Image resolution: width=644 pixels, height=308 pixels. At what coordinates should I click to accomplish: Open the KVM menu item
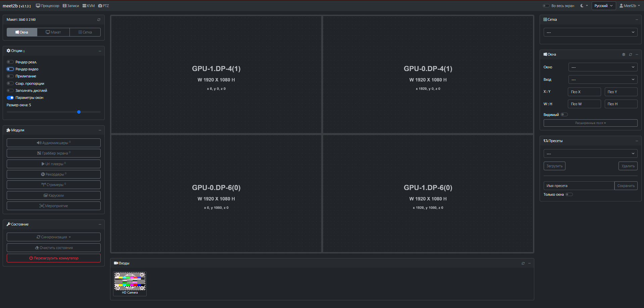(89, 6)
